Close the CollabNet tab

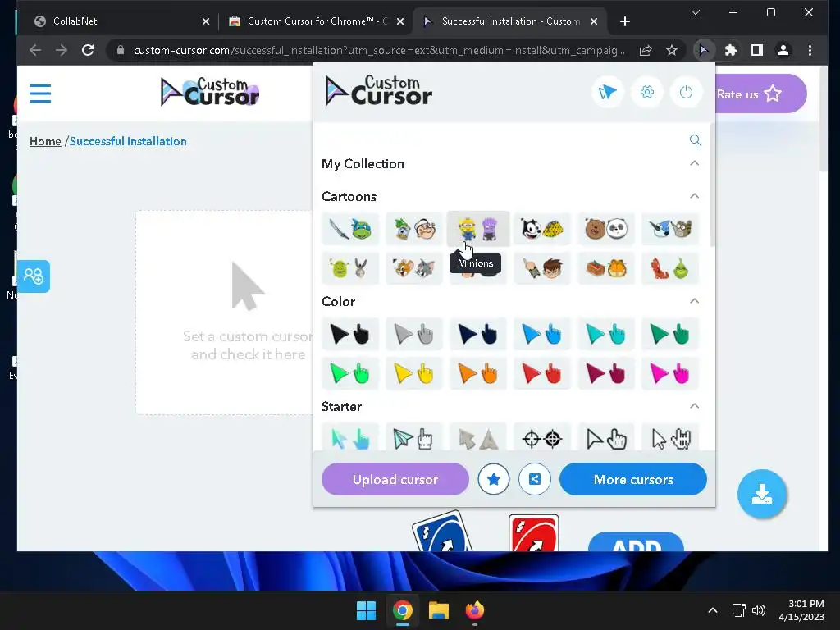[x=206, y=21]
